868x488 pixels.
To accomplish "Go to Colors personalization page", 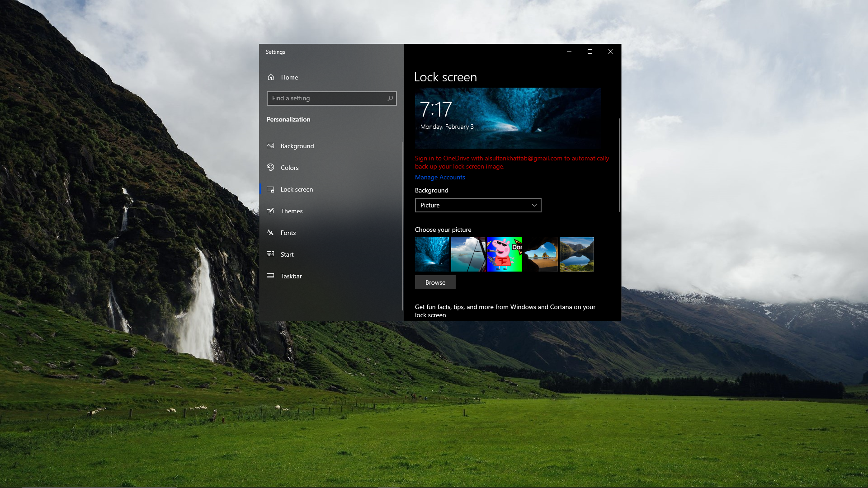I will (289, 168).
